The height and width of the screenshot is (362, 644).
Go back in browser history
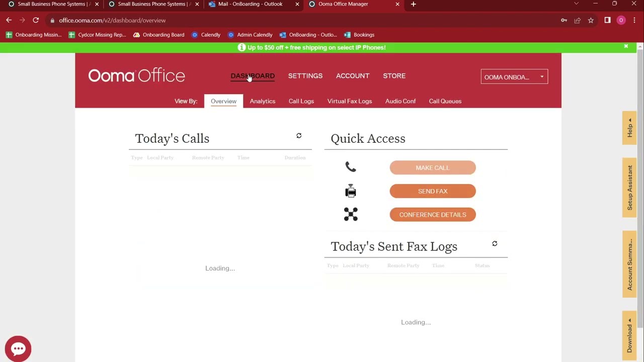[9, 20]
